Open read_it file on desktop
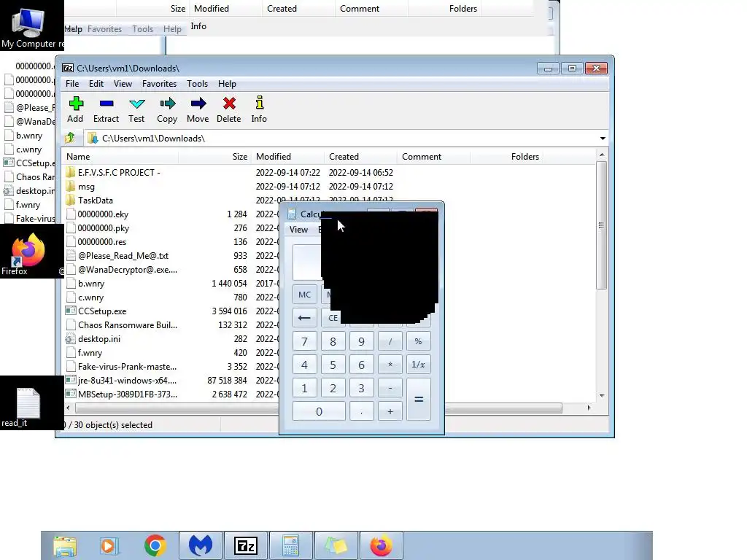The width and height of the screenshot is (747, 560). [x=28, y=405]
